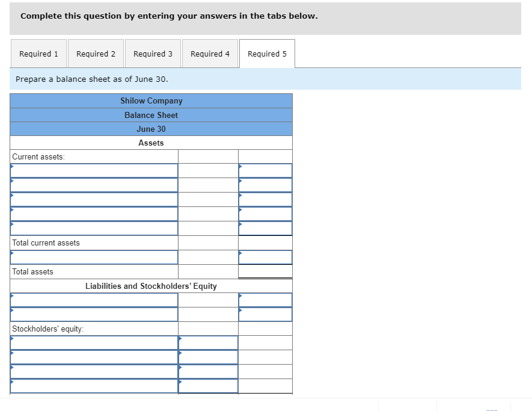Screen dimensions: 532x411
Task: Open the second account dropdown under Current assets
Action: (x=93, y=184)
